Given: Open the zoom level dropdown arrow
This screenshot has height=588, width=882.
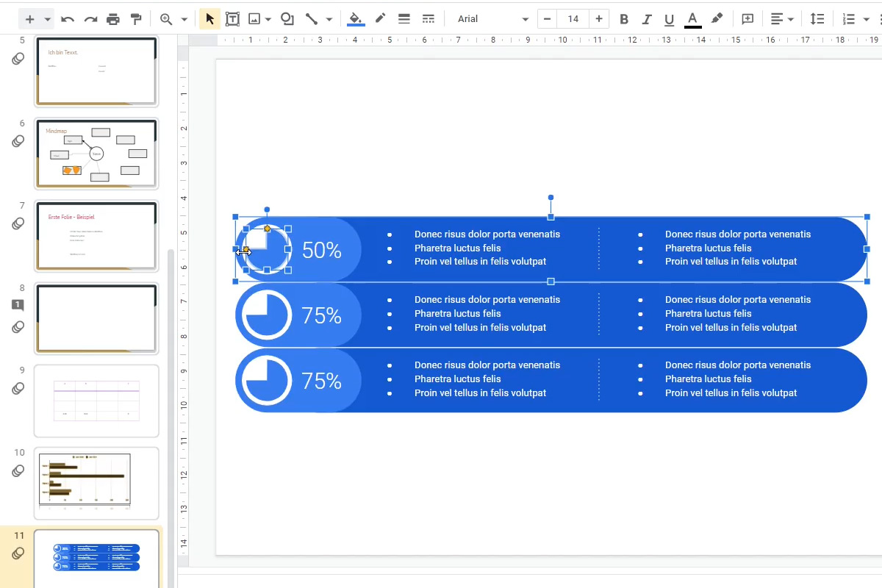Looking at the screenshot, I should click(184, 19).
